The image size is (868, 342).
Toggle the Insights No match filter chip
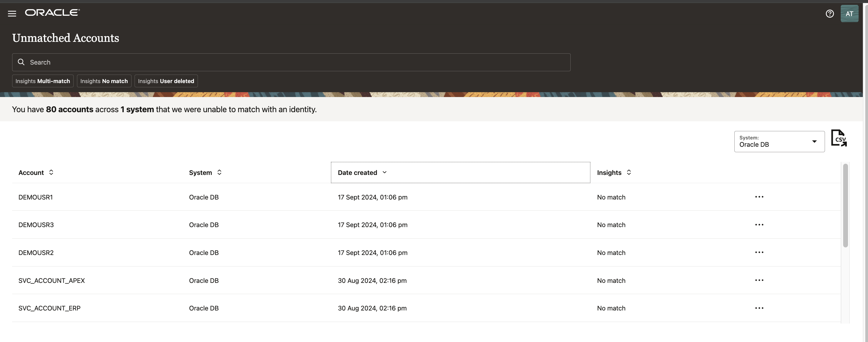(x=104, y=81)
